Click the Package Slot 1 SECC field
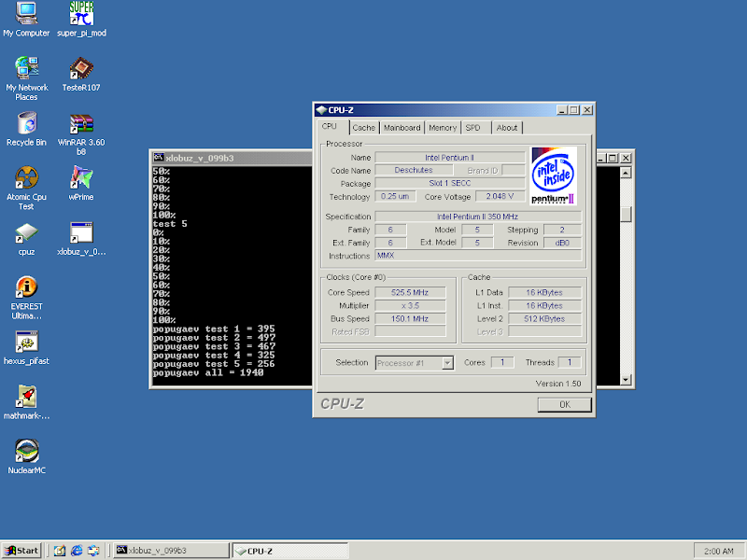Image resolution: width=747 pixels, height=560 pixels. tap(450, 183)
